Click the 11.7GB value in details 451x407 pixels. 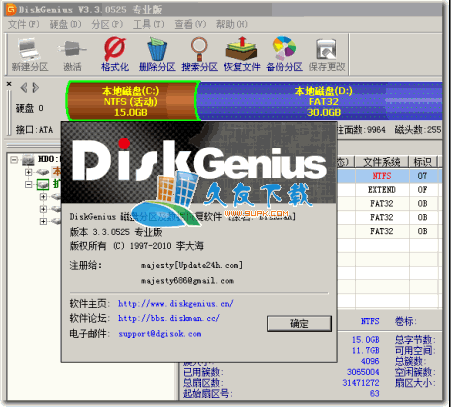click(x=366, y=350)
